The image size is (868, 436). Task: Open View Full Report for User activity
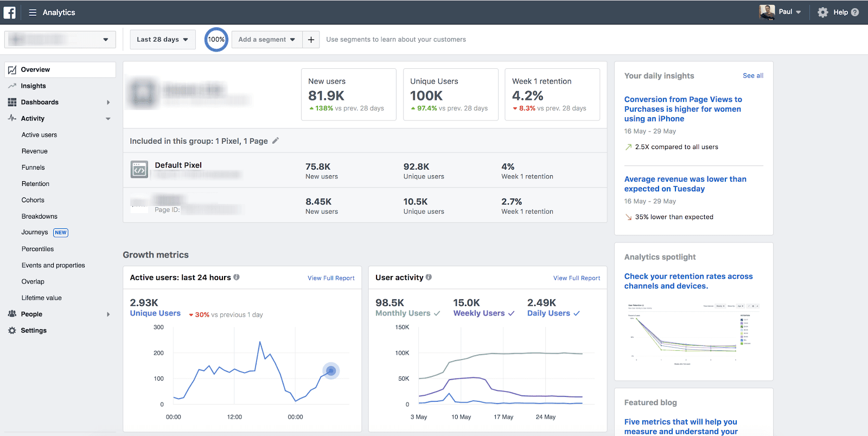click(576, 278)
